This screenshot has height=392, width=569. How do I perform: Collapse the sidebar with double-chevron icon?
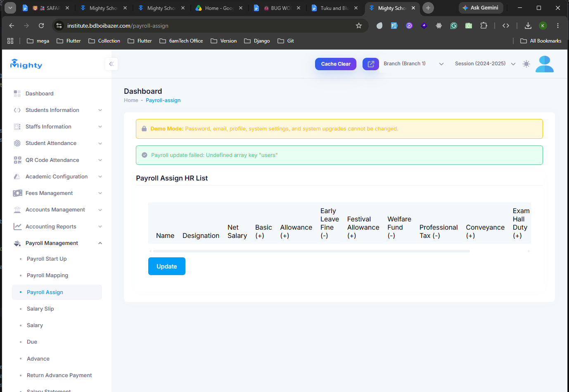[111, 64]
